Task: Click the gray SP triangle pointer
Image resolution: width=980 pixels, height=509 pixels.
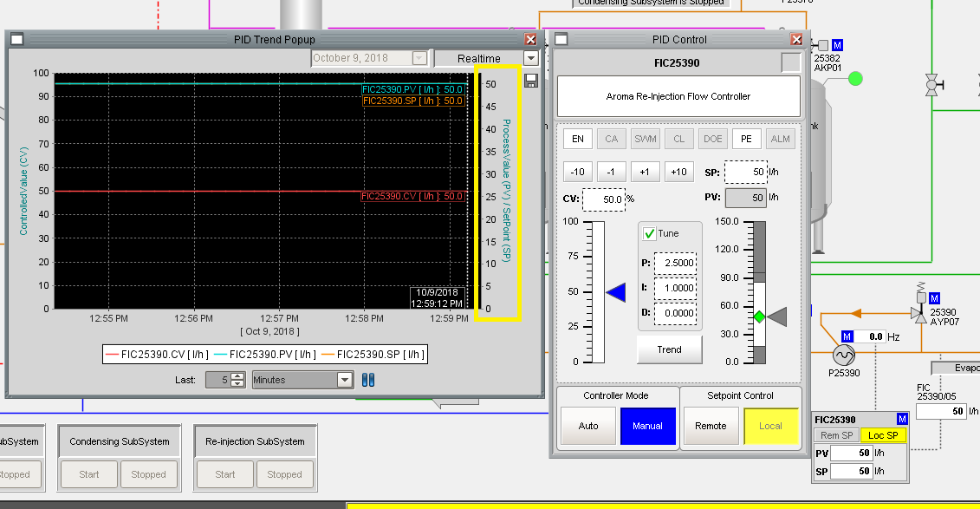Action: pyautogui.click(x=777, y=317)
